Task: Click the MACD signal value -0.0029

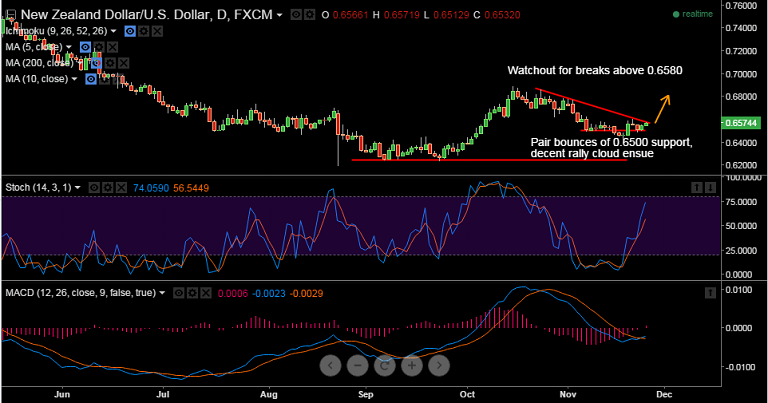Action: tap(306, 294)
